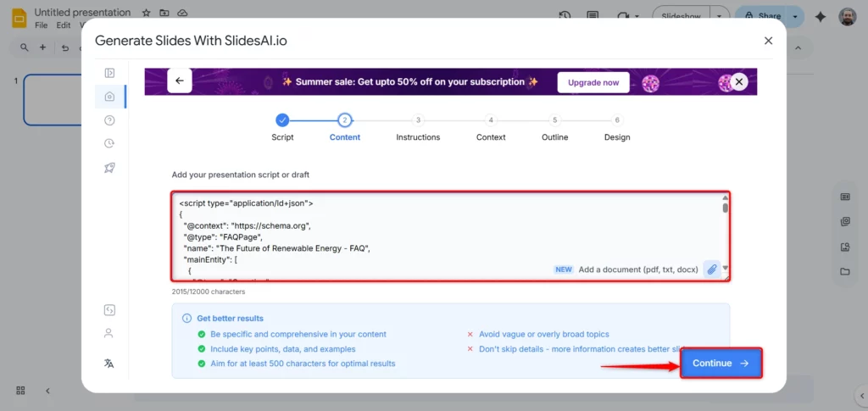The height and width of the screenshot is (411, 868).
Task: Expand the Slideshow dropdown arrow
Action: tap(720, 16)
